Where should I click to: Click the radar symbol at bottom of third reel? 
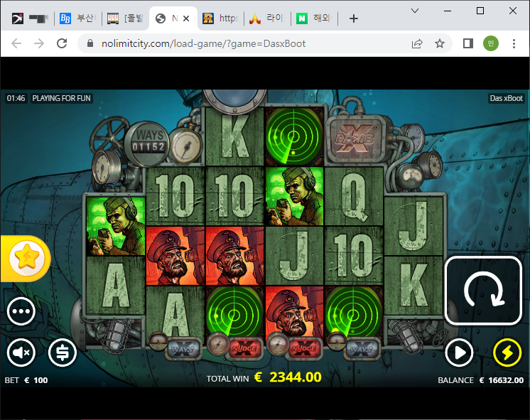pos(234,313)
